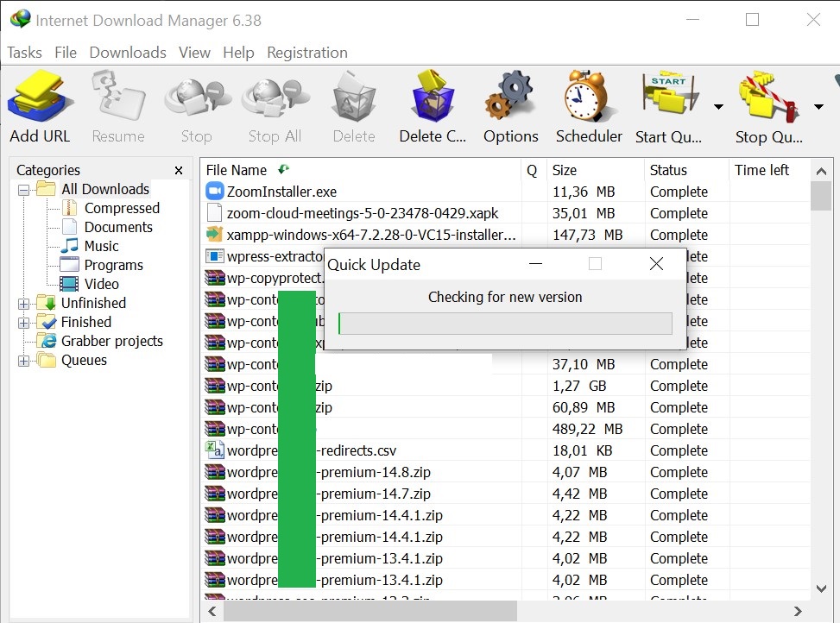The width and height of the screenshot is (840, 623).
Task: Sort by Q column header
Action: pyautogui.click(x=534, y=170)
